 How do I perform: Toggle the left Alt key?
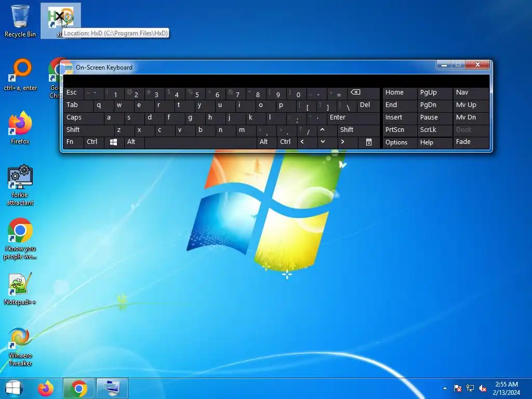(134, 142)
